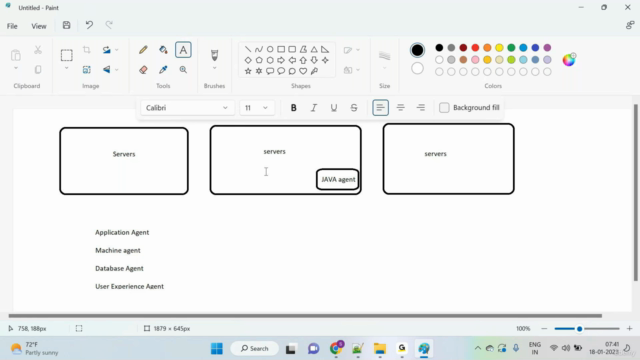Click the taskbar Search box

tap(255, 349)
